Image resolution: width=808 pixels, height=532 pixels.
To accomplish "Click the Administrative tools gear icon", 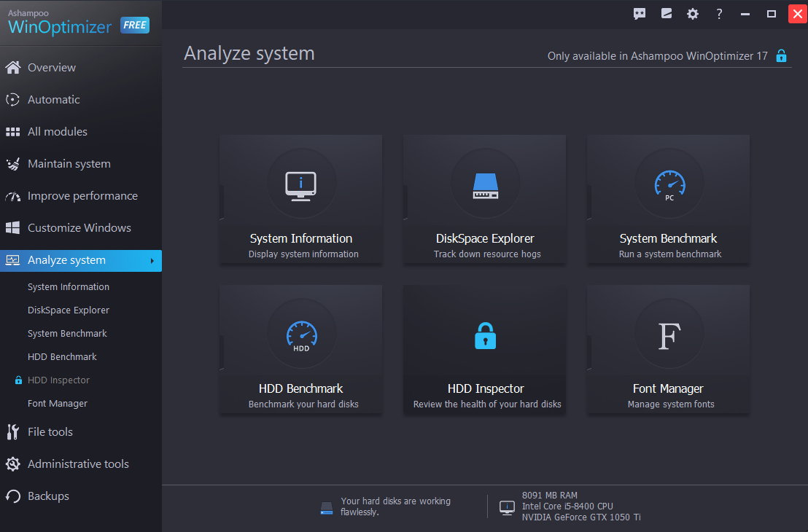I will [x=13, y=464].
